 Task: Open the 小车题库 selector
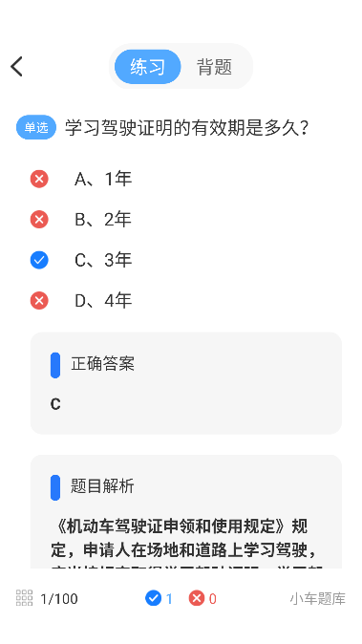pos(318,598)
